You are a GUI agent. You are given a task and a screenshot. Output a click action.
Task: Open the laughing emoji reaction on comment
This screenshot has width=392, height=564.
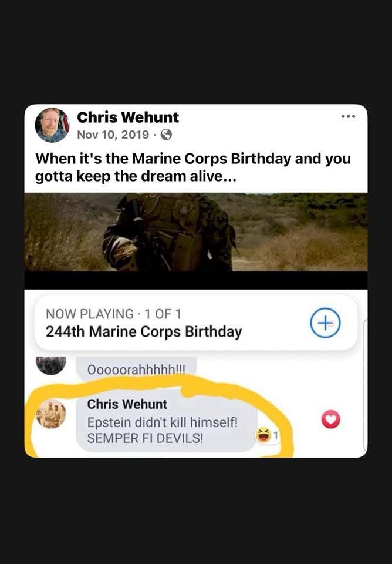click(263, 435)
